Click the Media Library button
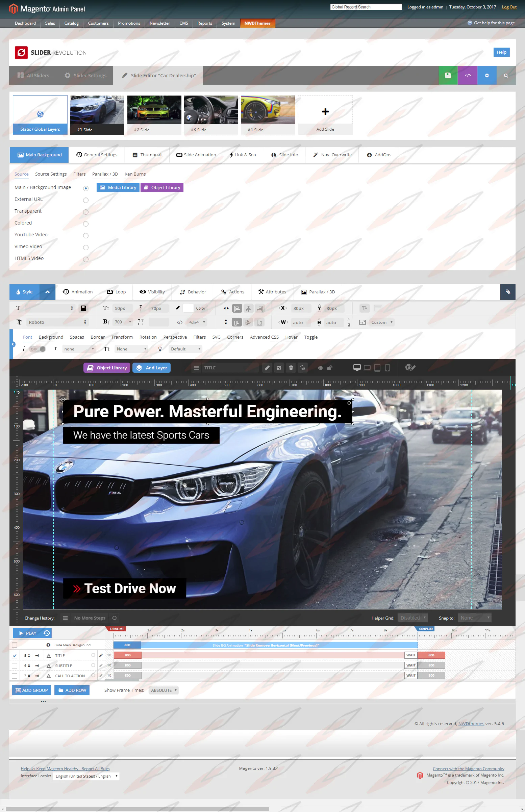Image resolution: width=525 pixels, height=812 pixels. pos(118,188)
